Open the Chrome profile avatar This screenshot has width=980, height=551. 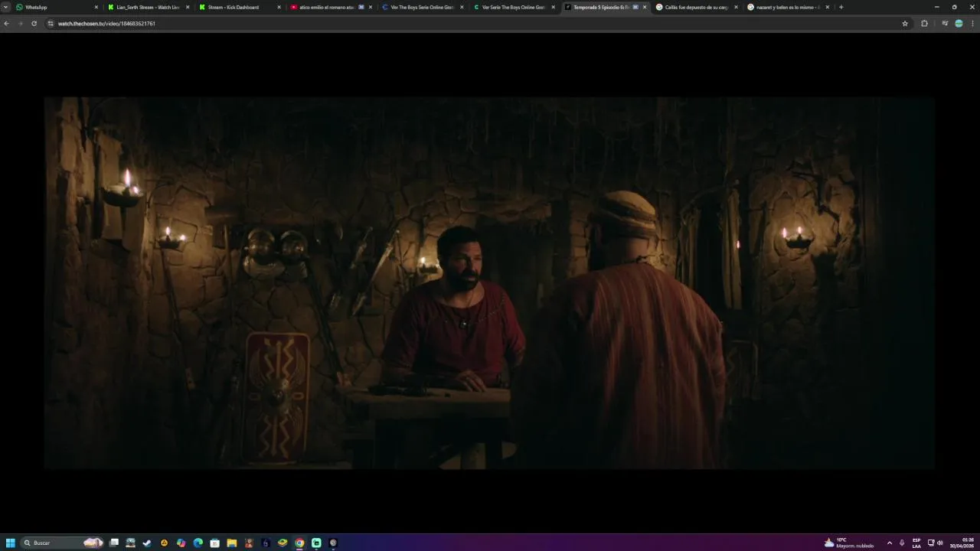pyautogui.click(x=959, y=24)
